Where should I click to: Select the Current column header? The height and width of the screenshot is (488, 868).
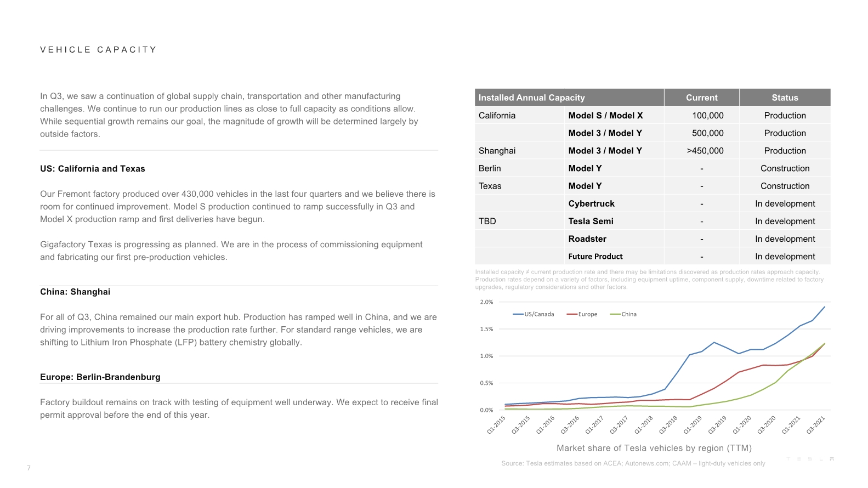pos(702,98)
